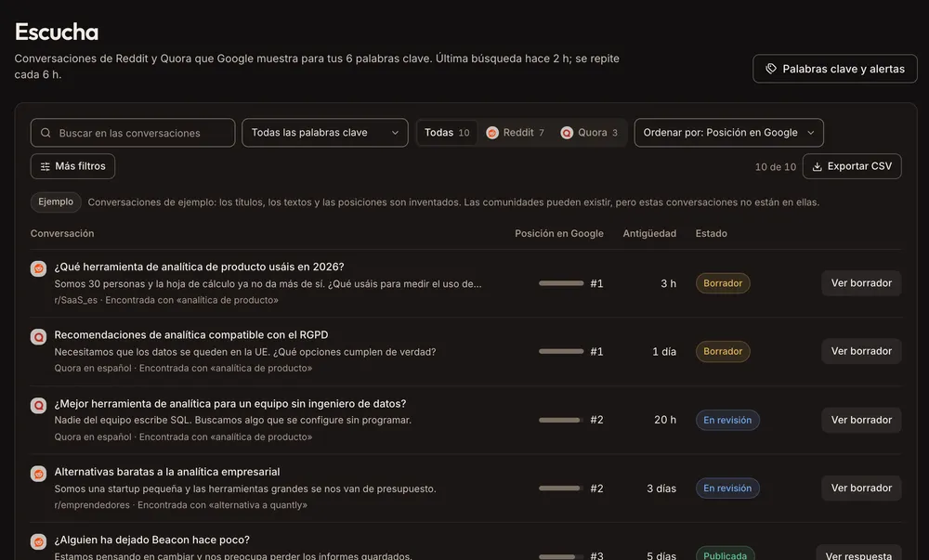
Task: Click the sliders icon in Más filtros
Action: click(45, 167)
